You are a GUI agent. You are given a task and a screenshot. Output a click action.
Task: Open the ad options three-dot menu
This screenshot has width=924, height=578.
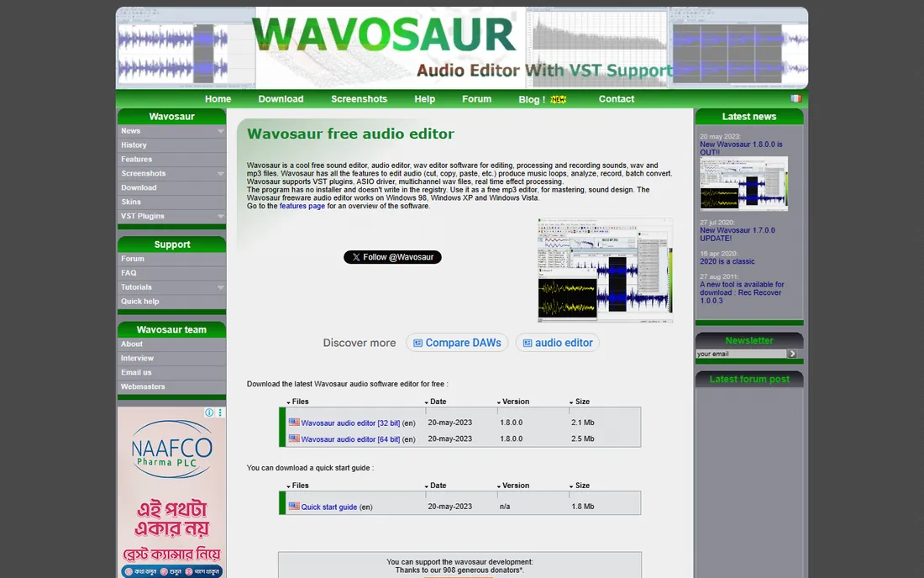pos(220,412)
